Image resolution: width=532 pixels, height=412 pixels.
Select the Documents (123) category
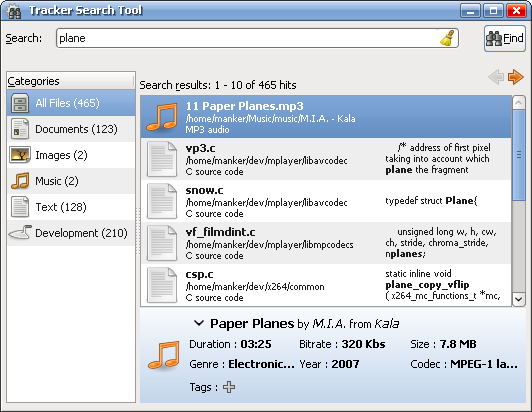pos(71,129)
